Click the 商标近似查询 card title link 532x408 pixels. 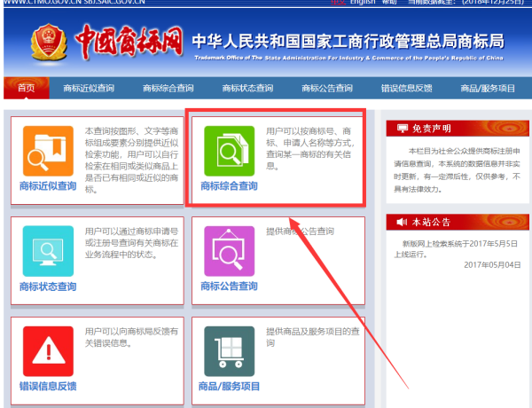[48, 186]
